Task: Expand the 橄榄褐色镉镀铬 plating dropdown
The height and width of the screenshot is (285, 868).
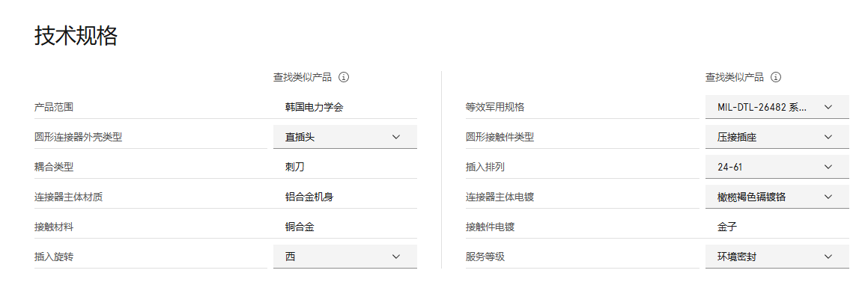Action: [x=777, y=197]
